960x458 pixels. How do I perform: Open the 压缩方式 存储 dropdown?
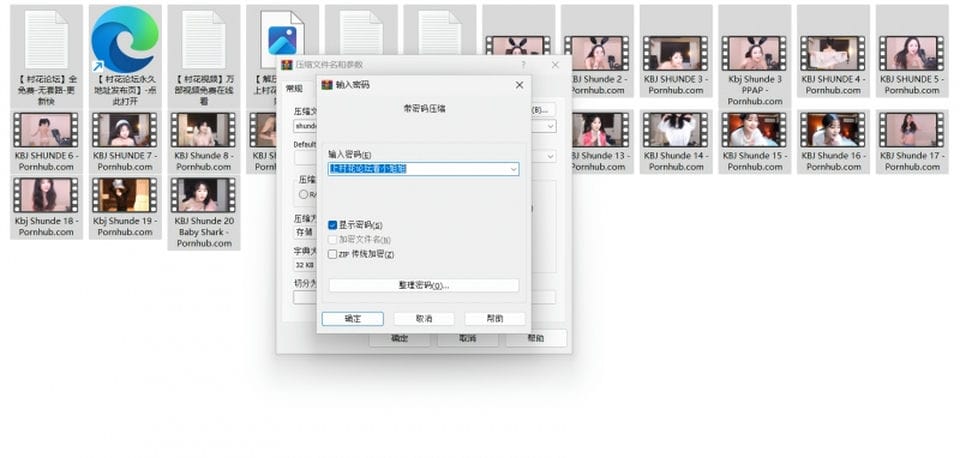coord(305,232)
